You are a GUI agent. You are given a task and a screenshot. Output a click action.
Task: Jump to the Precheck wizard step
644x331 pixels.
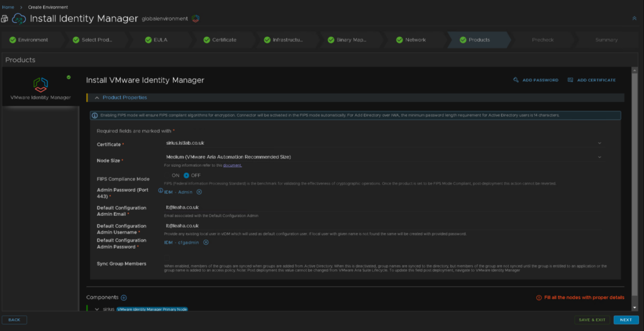[x=543, y=40]
